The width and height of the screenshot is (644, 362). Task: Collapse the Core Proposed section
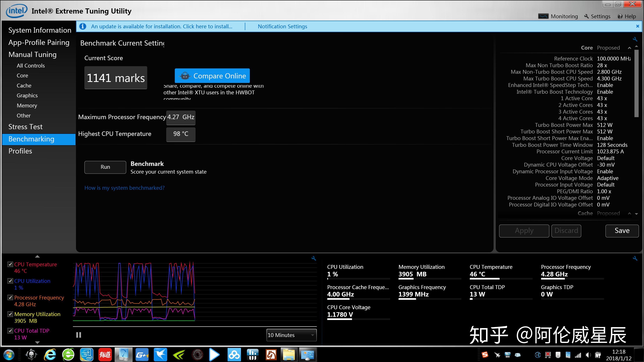coord(629,48)
